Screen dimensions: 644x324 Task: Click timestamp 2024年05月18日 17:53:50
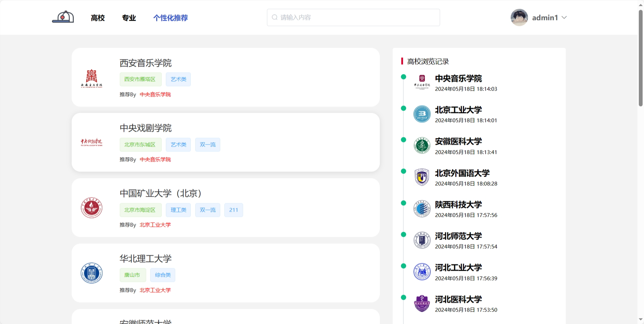pos(466,310)
